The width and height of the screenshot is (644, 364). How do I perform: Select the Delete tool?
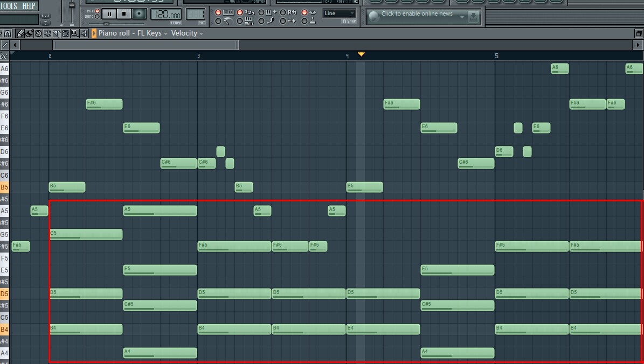38,33
